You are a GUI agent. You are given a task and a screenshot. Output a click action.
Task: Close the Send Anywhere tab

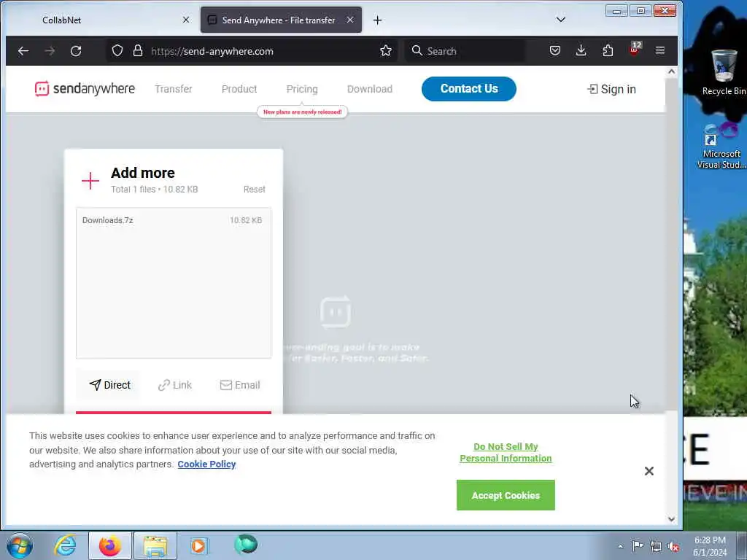tap(350, 20)
